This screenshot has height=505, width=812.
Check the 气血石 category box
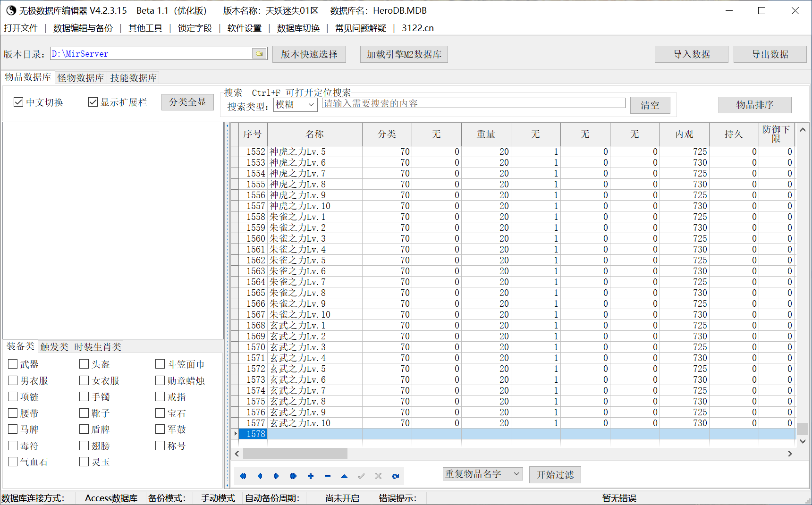13,462
